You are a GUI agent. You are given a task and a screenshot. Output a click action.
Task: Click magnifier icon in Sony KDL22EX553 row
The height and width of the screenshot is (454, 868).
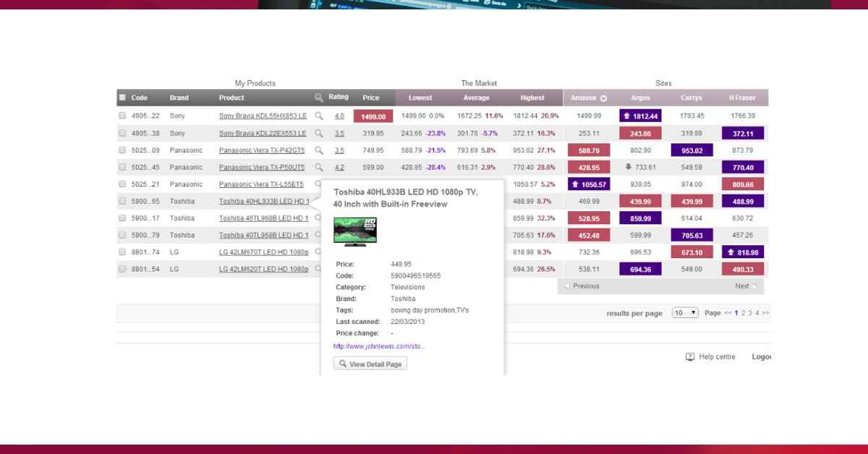[x=318, y=133]
